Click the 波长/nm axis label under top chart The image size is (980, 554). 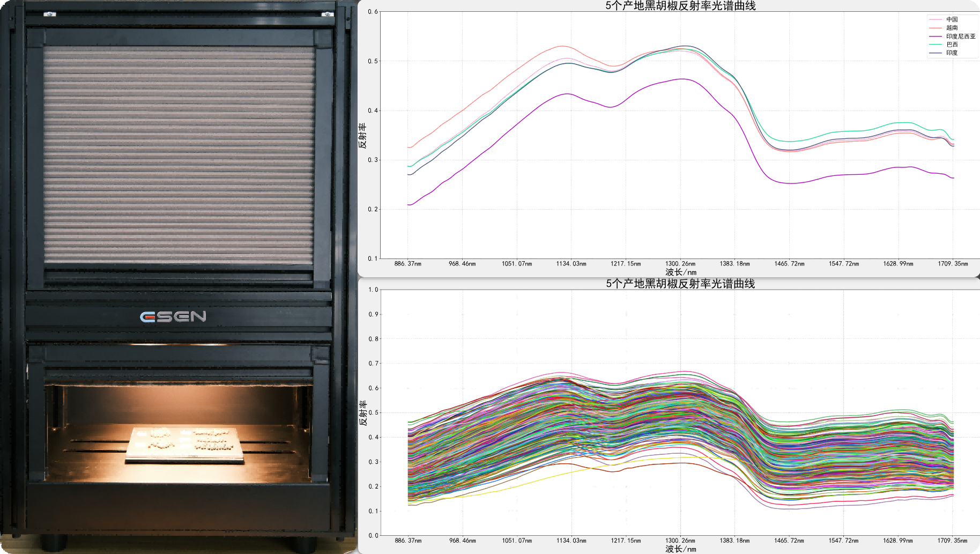(x=680, y=272)
